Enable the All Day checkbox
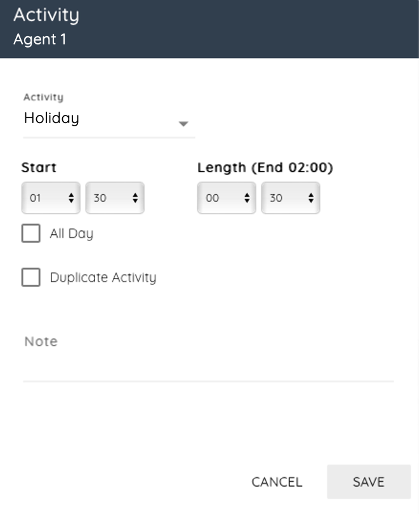 pyautogui.click(x=31, y=234)
